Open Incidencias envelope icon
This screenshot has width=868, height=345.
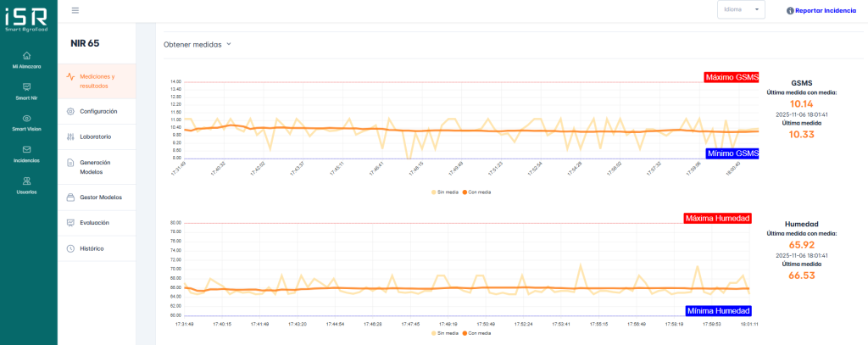click(26, 149)
